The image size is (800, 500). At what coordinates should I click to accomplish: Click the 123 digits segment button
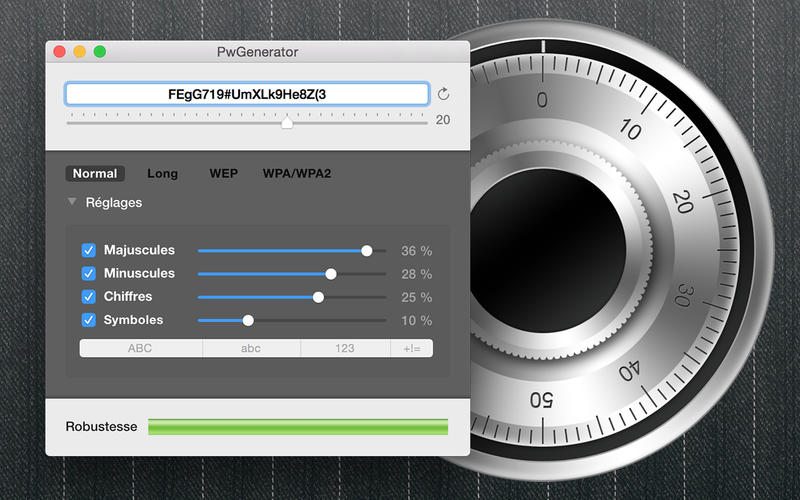[x=345, y=348]
